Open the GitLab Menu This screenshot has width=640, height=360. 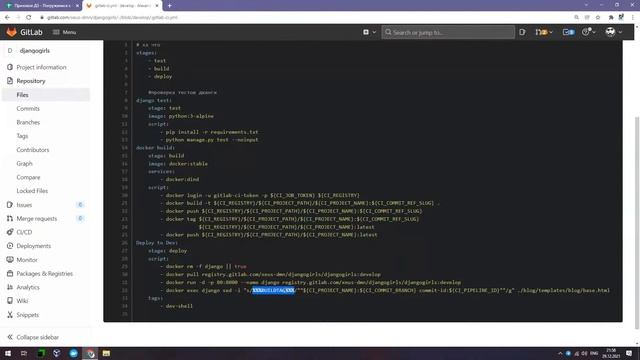click(64, 32)
